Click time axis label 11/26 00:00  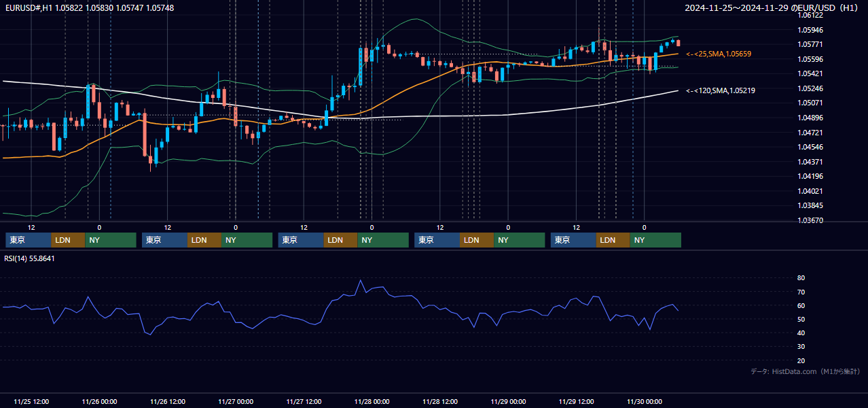[x=99, y=401]
